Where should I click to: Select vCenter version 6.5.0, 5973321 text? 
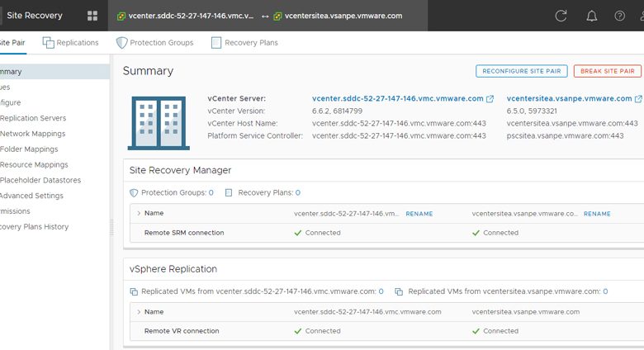coord(532,111)
